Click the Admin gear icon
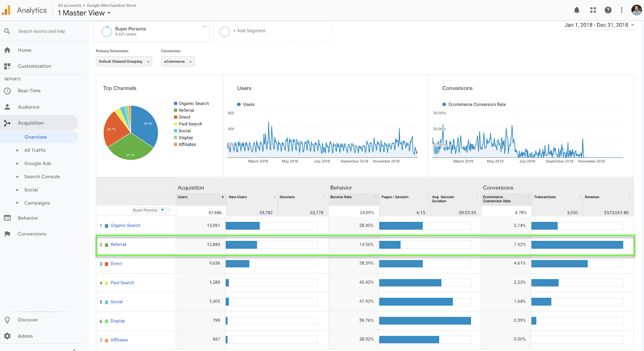This screenshot has height=351, width=644. coord(7,336)
